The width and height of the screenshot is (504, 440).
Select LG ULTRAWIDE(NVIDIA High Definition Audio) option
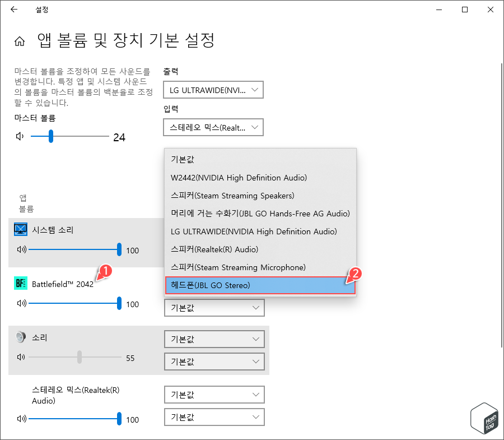pyautogui.click(x=260, y=231)
